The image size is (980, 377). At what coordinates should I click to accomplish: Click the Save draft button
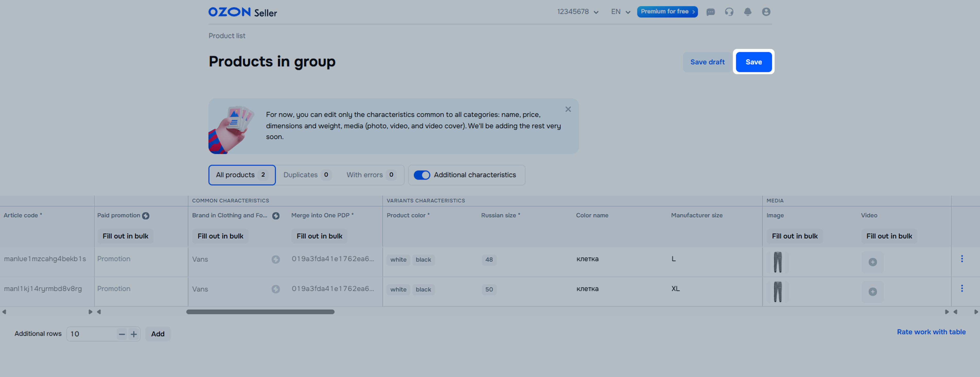(707, 62)
